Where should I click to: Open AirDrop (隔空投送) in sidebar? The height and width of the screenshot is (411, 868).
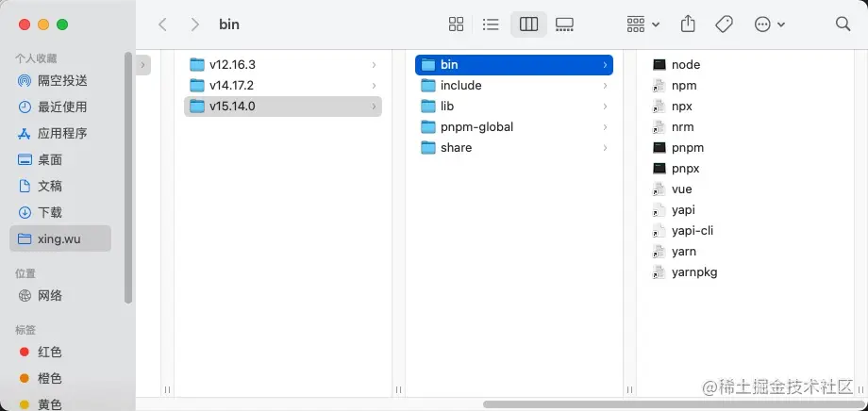click(x=62, y=81)
